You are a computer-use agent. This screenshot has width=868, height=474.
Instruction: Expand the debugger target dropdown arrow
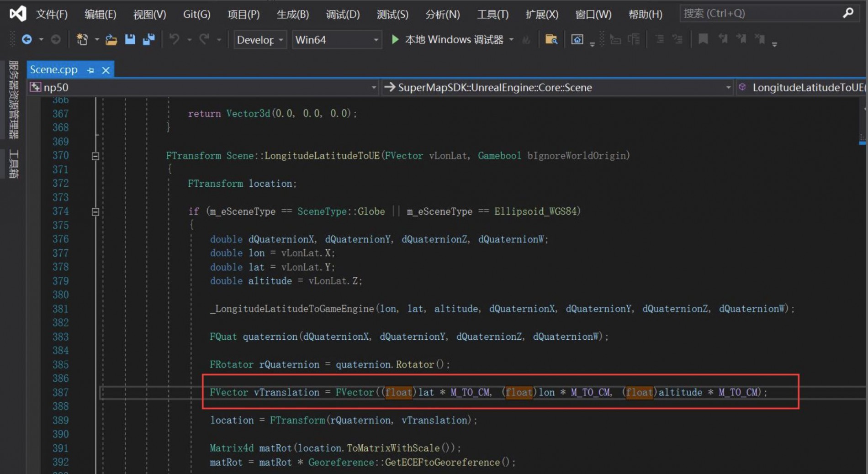(x=511, y=40)
